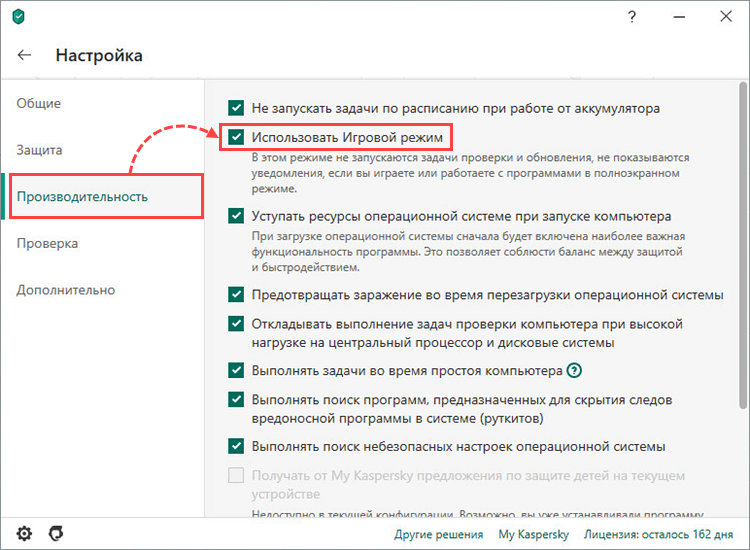Go back using the left arrow
750x550 pixels.
[24, 55]
